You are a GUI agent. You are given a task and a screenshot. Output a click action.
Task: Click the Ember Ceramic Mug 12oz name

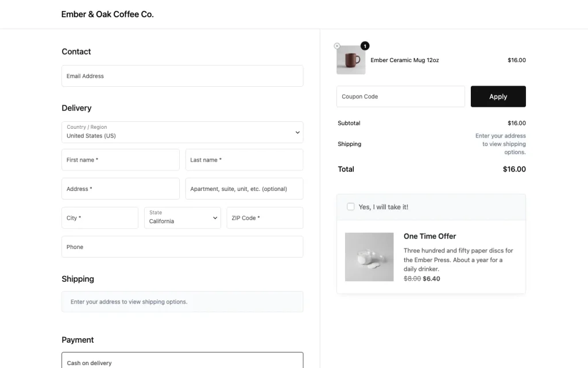click(405, 60)
